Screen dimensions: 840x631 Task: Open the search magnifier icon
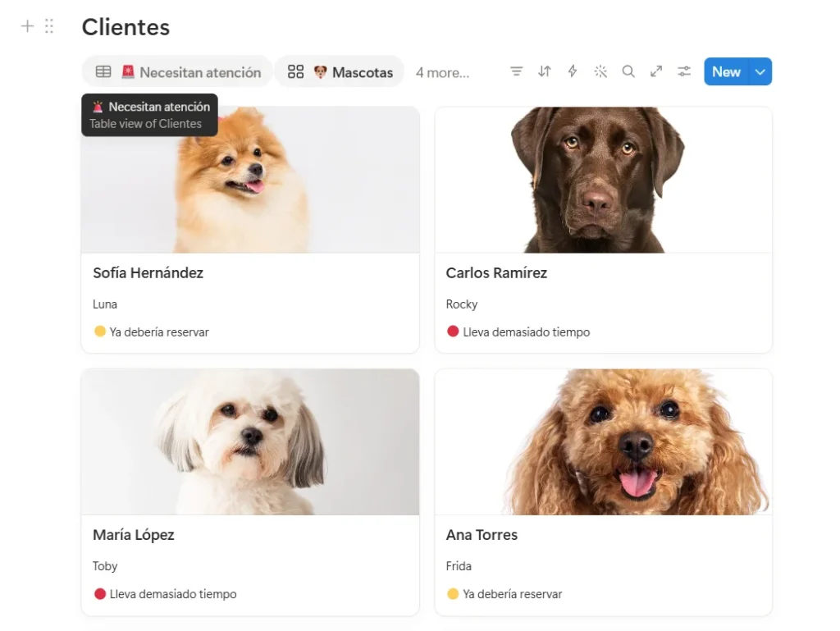628,71
